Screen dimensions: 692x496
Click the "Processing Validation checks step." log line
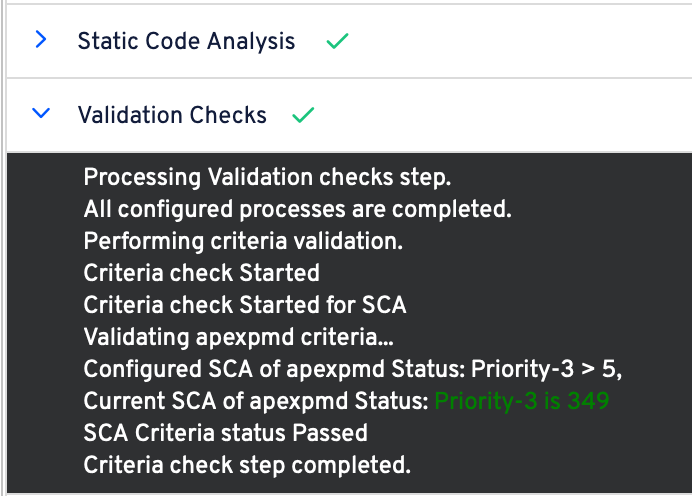(267, 178)
